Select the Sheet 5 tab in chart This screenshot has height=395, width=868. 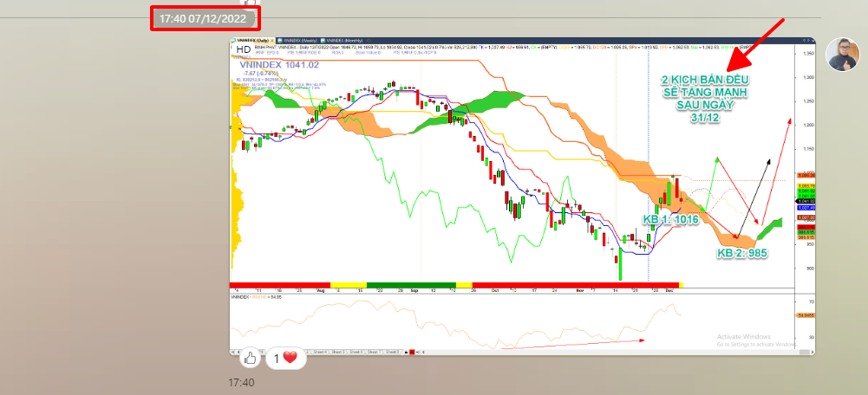click(x=338, y=352)
